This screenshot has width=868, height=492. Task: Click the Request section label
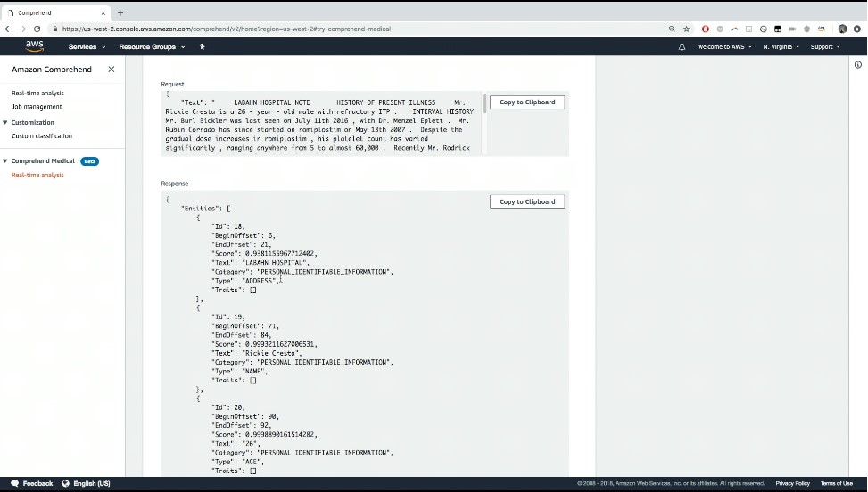coord(172,84)
